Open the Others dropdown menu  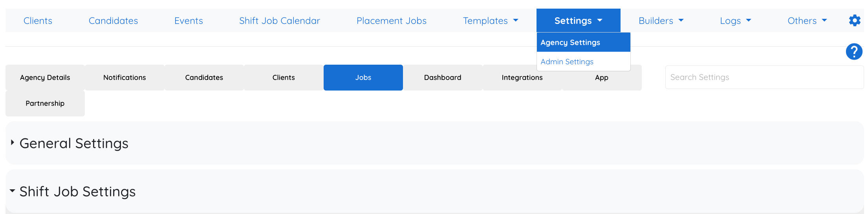point(807,20)
